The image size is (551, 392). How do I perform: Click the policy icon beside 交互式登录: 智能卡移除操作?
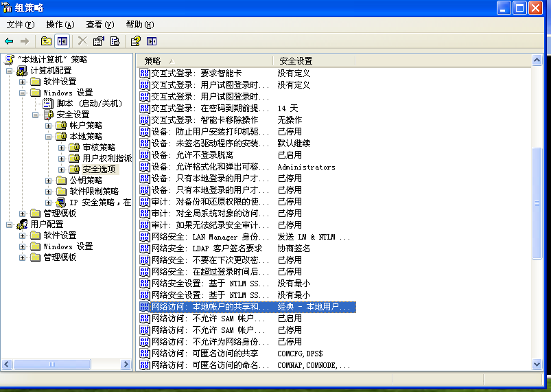point(144,120)
